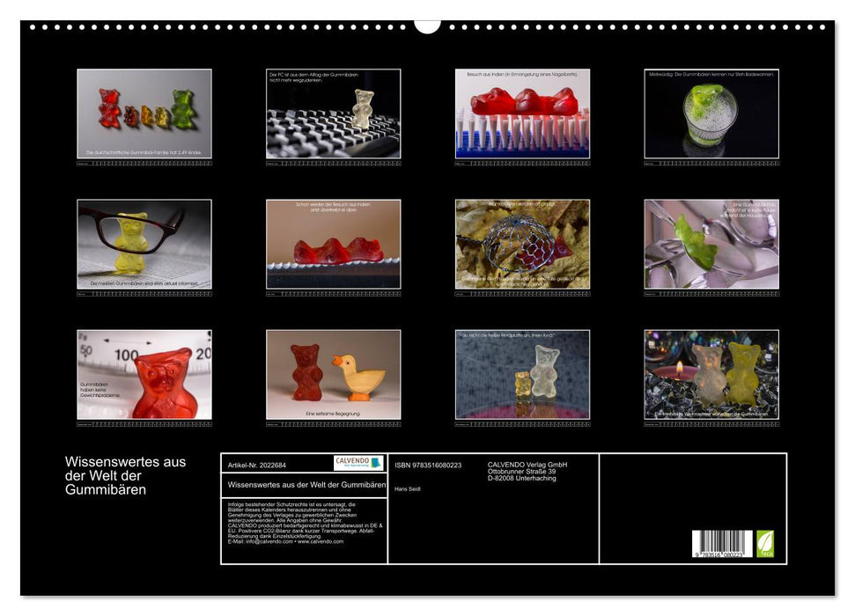Viewport: 855px width, 616px height.
Task: Click the info@calvendo.com email line
Action: pos(273,541)
